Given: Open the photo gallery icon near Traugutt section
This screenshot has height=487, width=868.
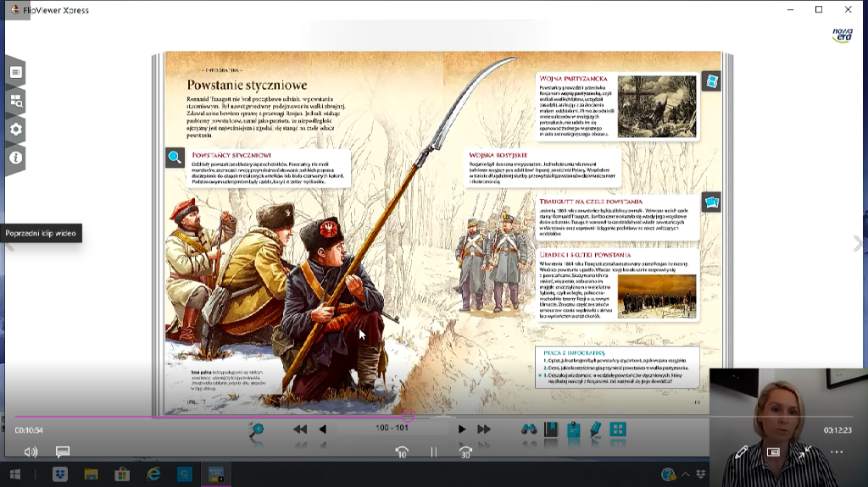Looking at the screenshot, I should coord(711,202).
